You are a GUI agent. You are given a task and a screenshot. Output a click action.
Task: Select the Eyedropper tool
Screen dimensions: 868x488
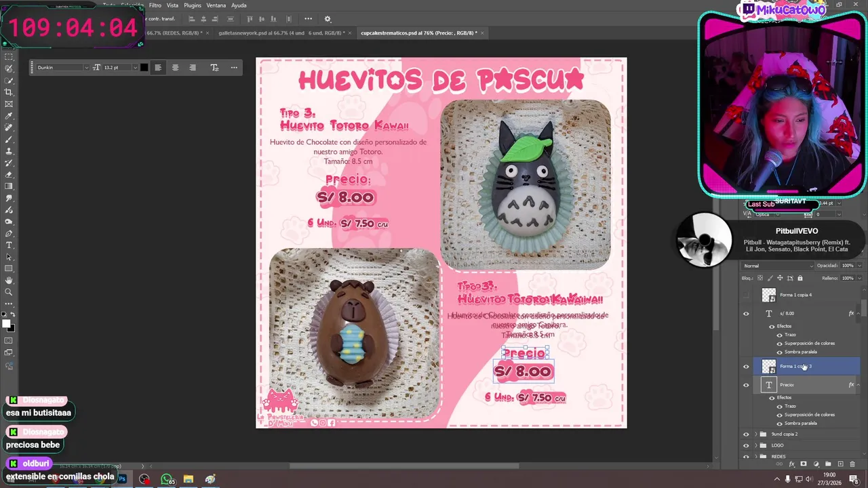9,116
